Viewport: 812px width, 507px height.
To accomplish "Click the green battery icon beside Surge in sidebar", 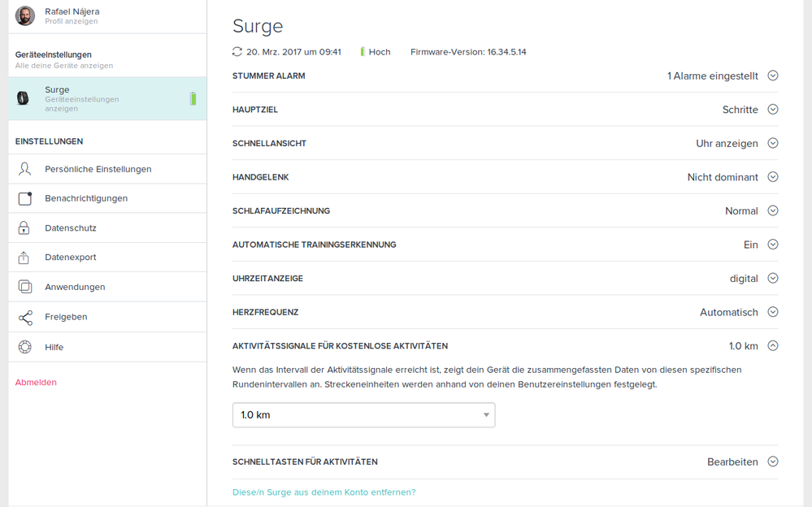I will tap(193, 98).
